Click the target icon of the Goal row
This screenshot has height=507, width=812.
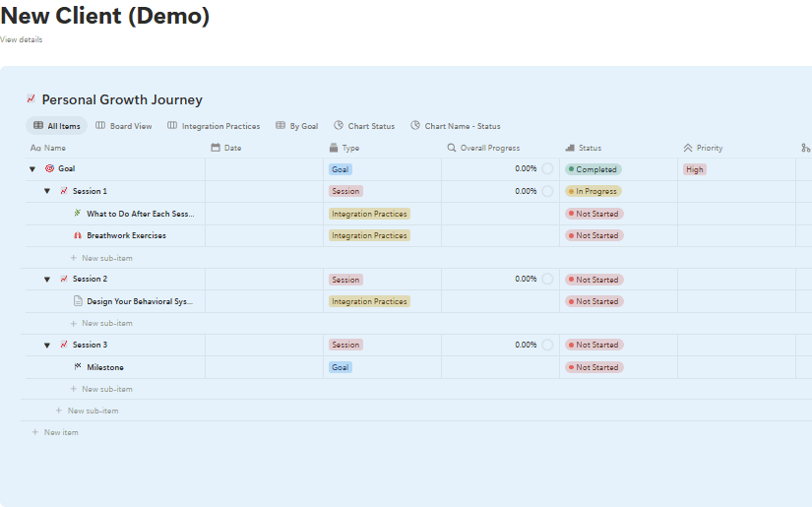(50, 168)
